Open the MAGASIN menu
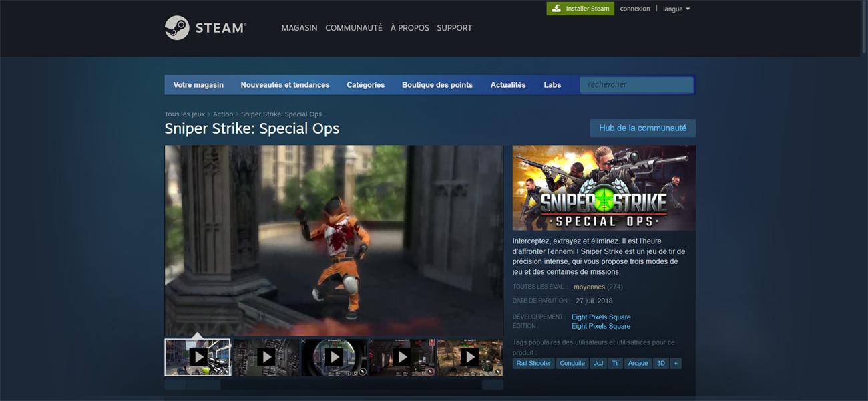 click(299, 28)
